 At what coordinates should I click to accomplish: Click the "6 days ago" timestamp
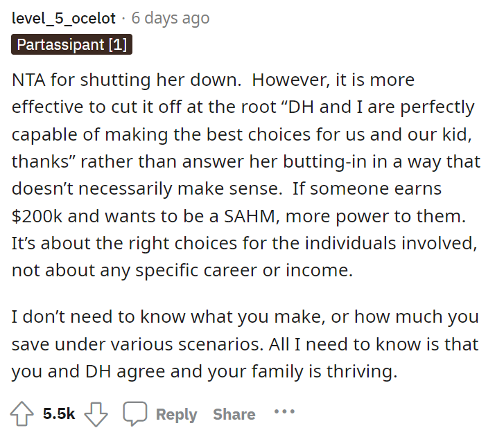pyautogui.click(x=170, y=17)
